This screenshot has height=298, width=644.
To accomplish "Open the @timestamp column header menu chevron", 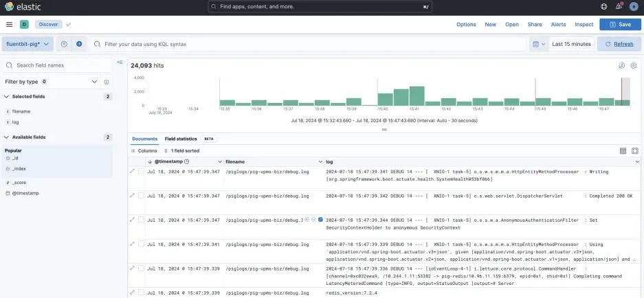I will (x=220, y=162).
